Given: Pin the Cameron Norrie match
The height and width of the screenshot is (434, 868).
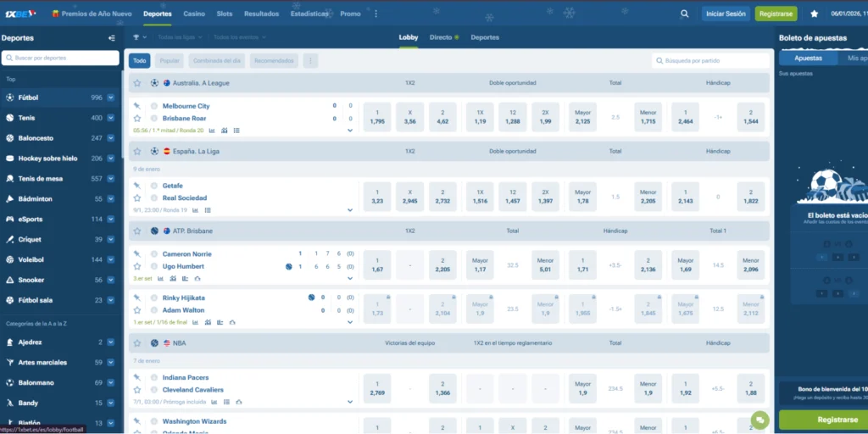Looking at the screenshot, I should point(137,253).
